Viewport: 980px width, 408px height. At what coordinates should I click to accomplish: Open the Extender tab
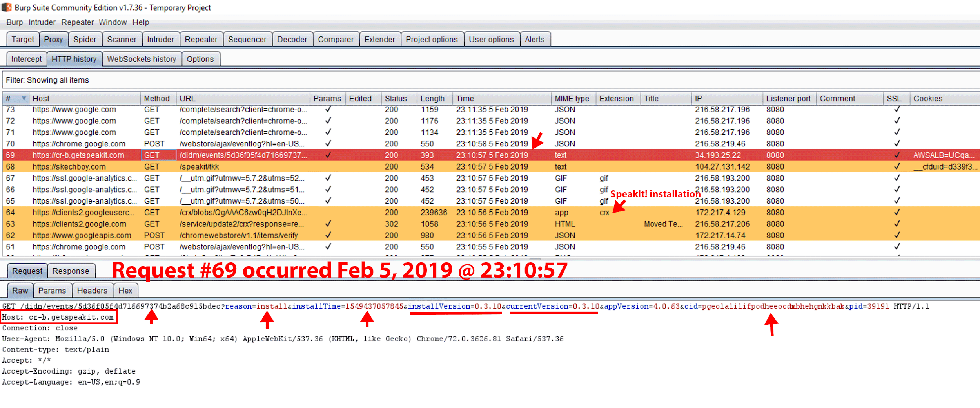coord(379,39)
